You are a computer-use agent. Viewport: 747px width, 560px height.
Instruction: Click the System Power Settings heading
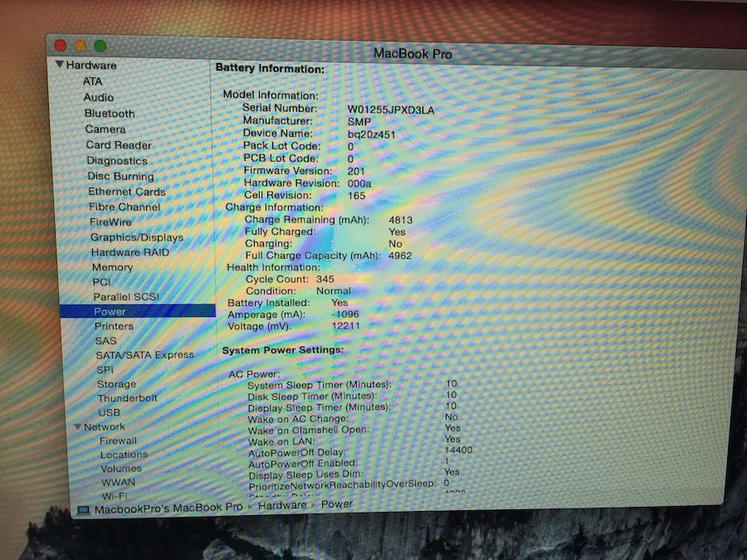pyautogui.click(x=282, y=350)
